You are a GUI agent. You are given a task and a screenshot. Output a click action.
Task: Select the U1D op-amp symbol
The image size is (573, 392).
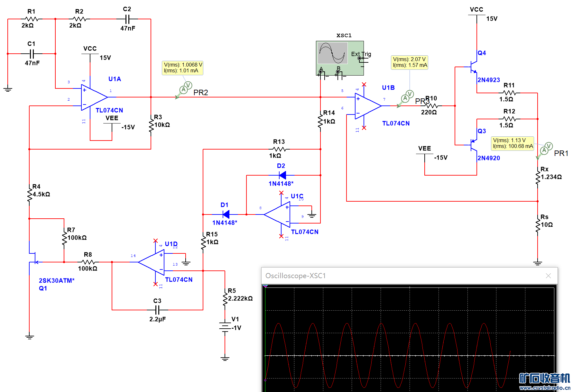tap(151, 262)
